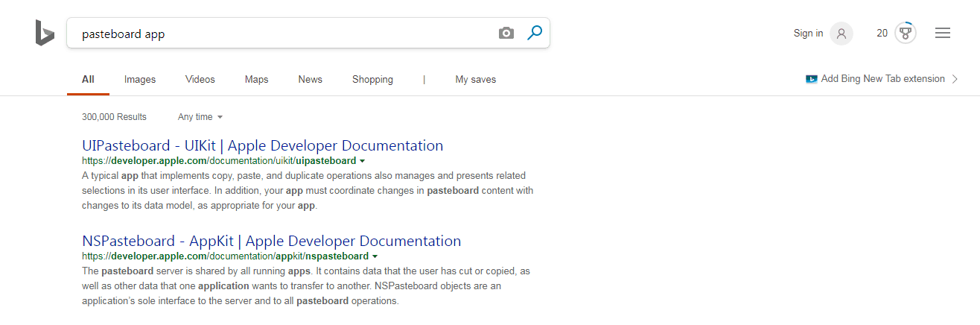Viewport: 980px width, 325px height.
Task: Click NSPasteboard result description snippet
Action: coord(306,286)
